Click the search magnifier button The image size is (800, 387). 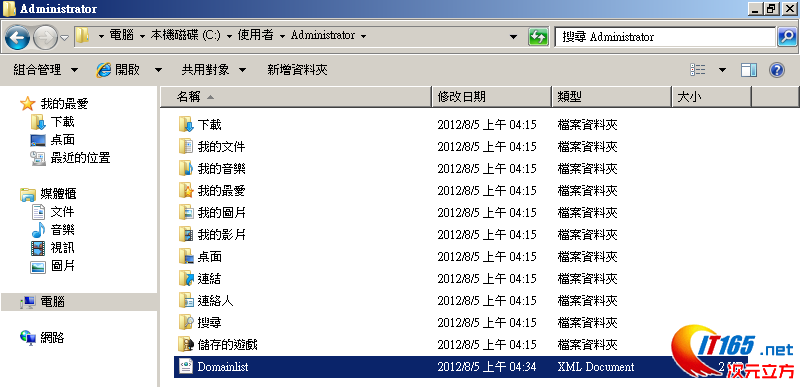[787, 37]
